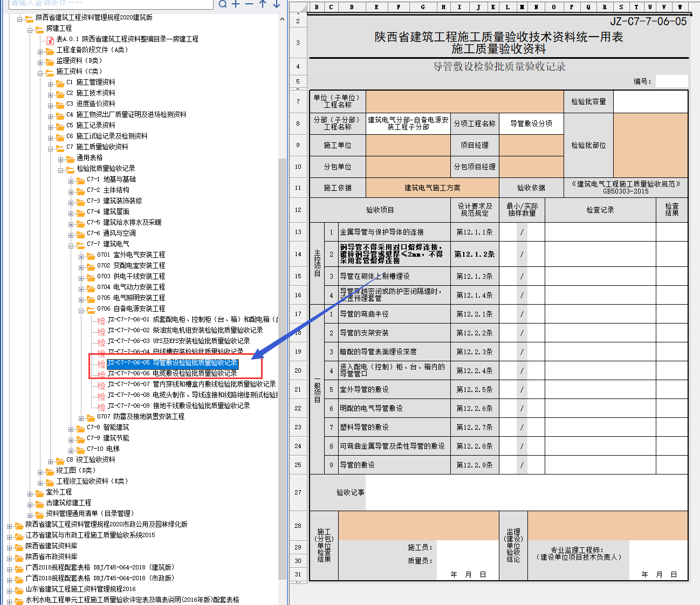Click the 竣工图（D类） folder icon
This screenshot has height=605, width=700.
50,471
